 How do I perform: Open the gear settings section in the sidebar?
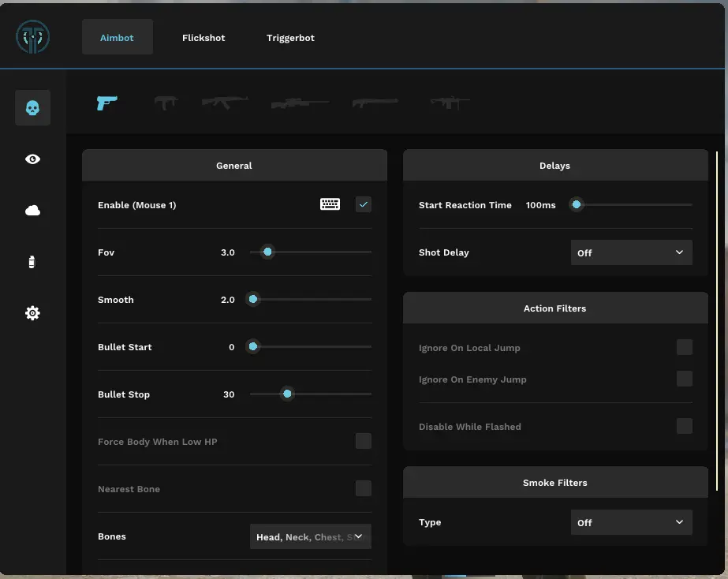(x=32, y=313)
